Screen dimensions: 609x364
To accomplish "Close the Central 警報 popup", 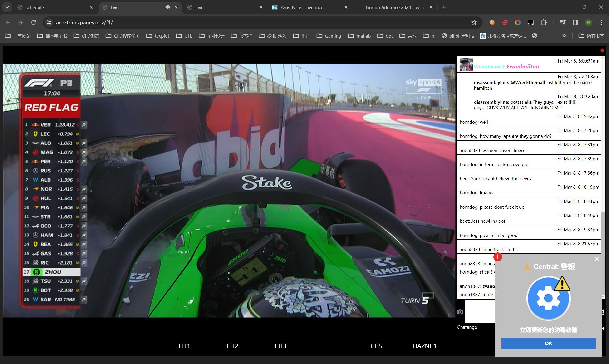I will (597, 259).
